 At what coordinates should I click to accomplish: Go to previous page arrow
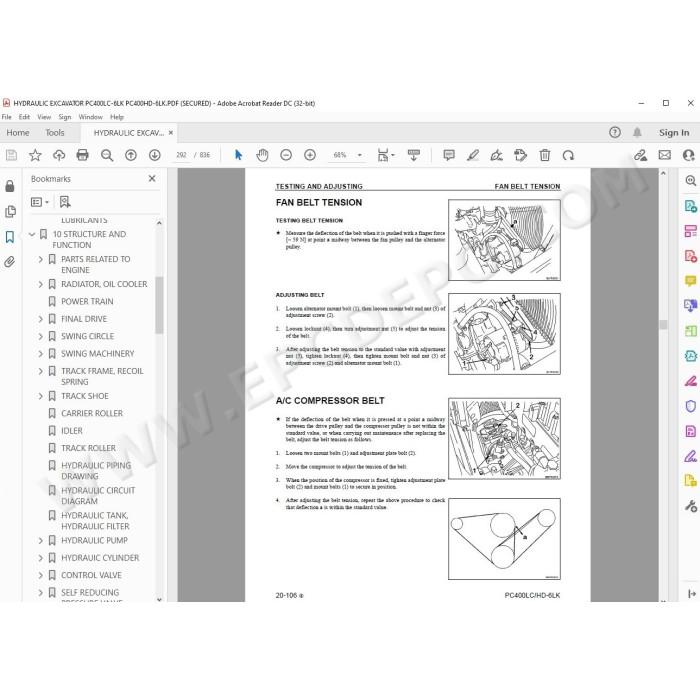(x=131, y=155)
